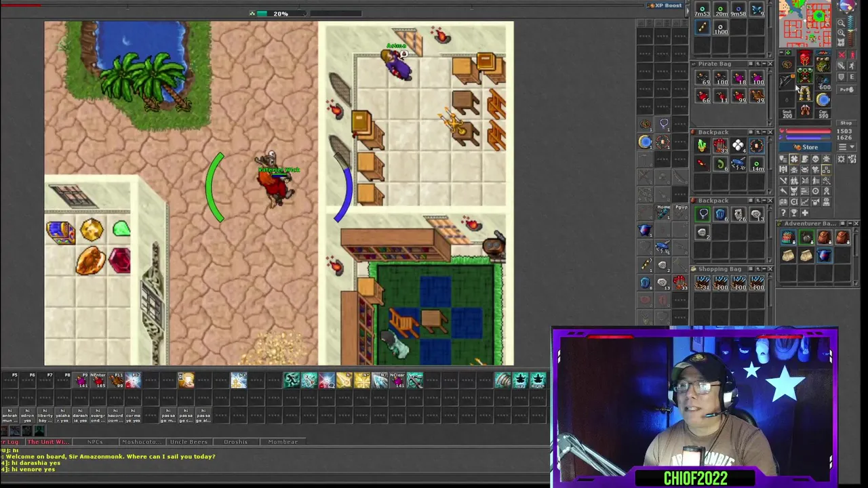Screen dimensions: 868x488
Task: Open The Unit Wi... chat tab
Action: [x=47, y=442]
